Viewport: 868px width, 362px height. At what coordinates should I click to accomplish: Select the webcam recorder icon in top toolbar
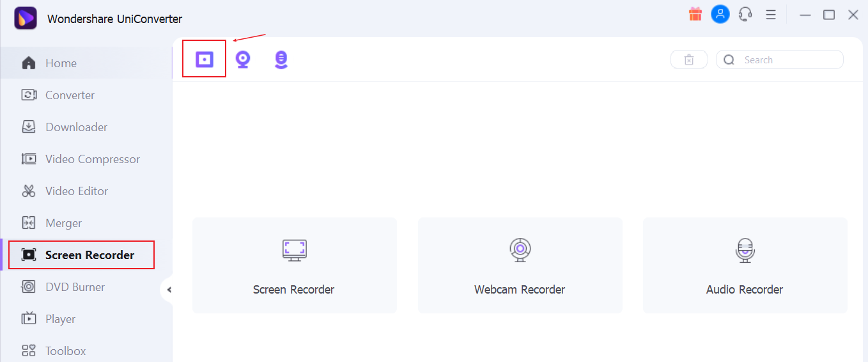[x=242, y=59]
